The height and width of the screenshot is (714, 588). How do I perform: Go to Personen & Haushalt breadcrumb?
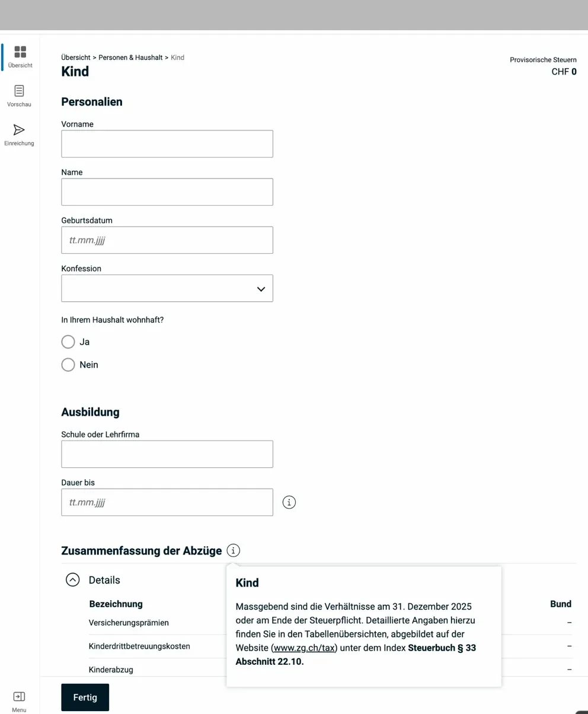(x=130, y=58)
